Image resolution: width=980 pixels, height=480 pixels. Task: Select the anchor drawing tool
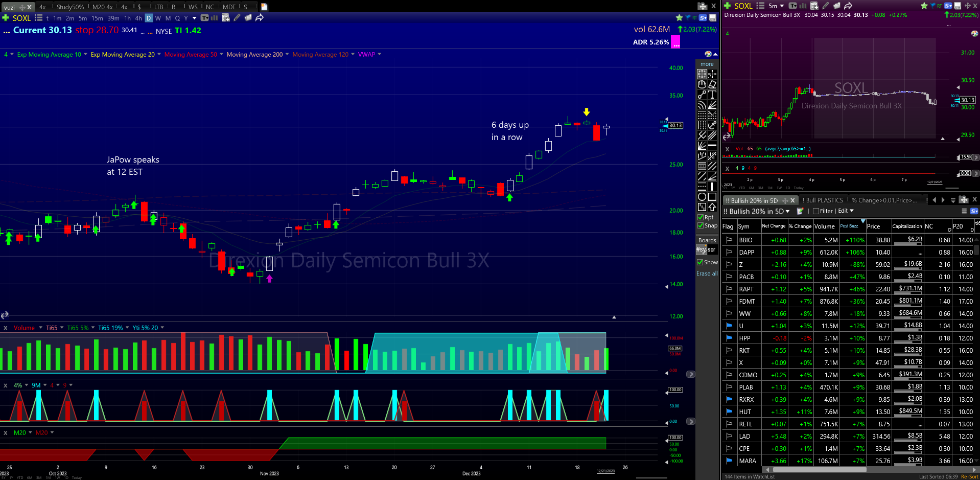click(712, 125)
